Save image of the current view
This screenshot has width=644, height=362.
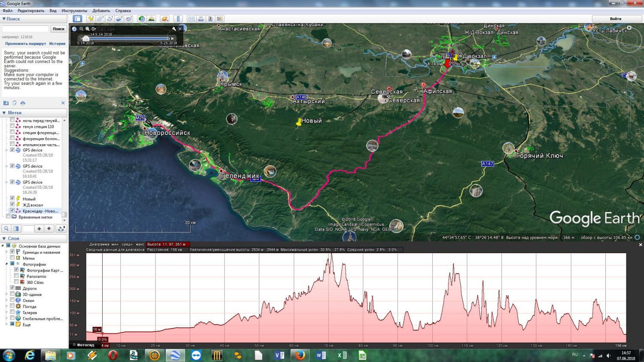tap(210, 19)
